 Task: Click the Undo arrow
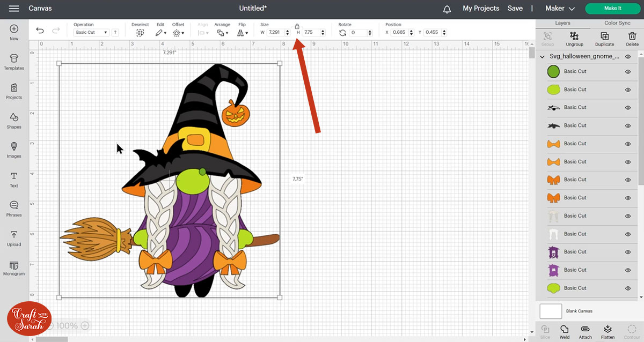tap(40, 31)
